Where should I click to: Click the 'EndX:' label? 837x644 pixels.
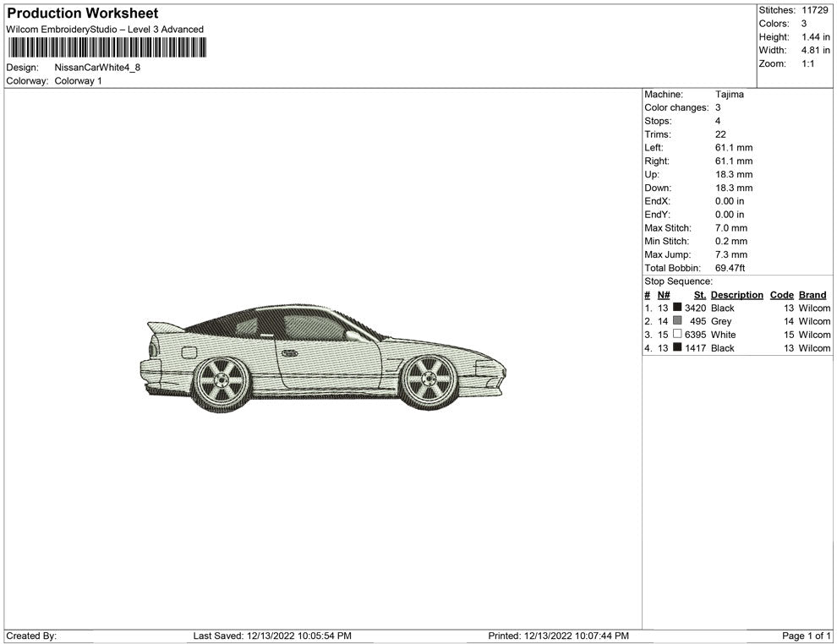click(x=657, y=201)
